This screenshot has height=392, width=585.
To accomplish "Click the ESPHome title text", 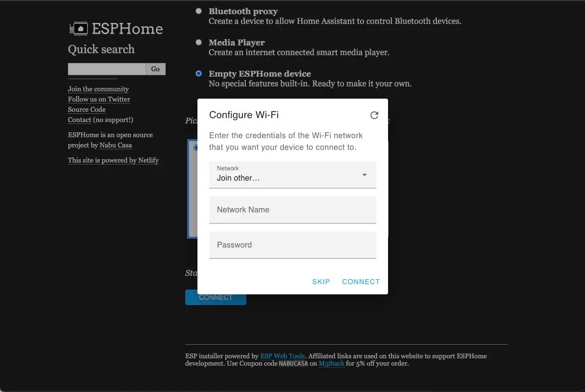I will pos(127,29).
